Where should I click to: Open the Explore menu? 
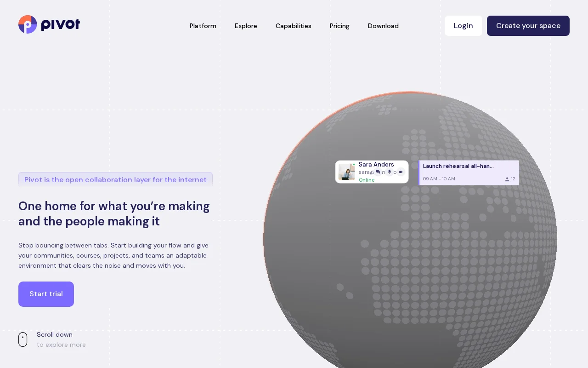246,26
